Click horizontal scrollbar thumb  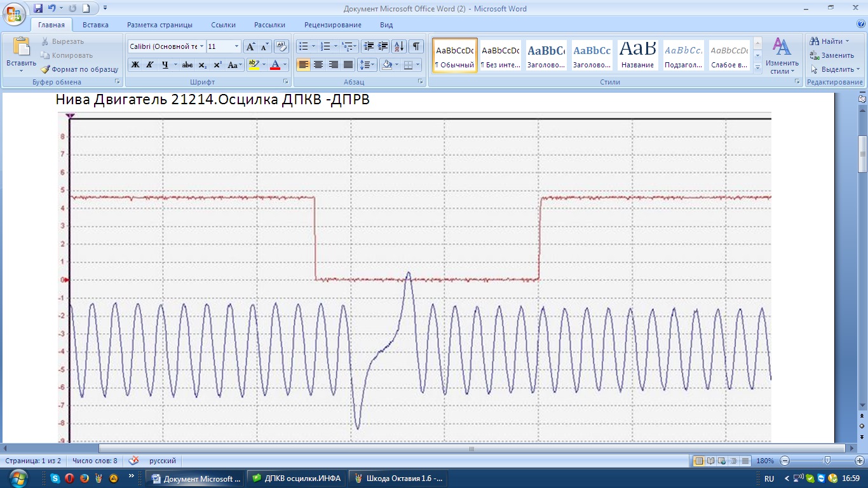(x=473, y=448)
